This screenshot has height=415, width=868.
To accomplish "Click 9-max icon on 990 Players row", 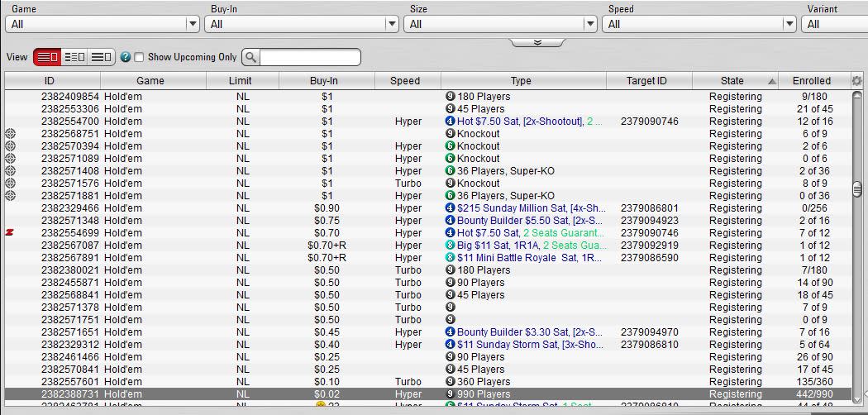I will 450,394.
